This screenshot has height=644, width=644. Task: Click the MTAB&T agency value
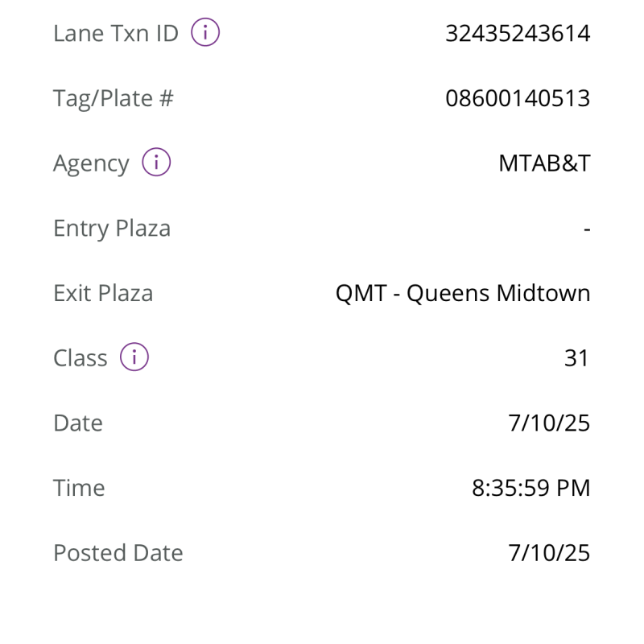click(544, 163)
